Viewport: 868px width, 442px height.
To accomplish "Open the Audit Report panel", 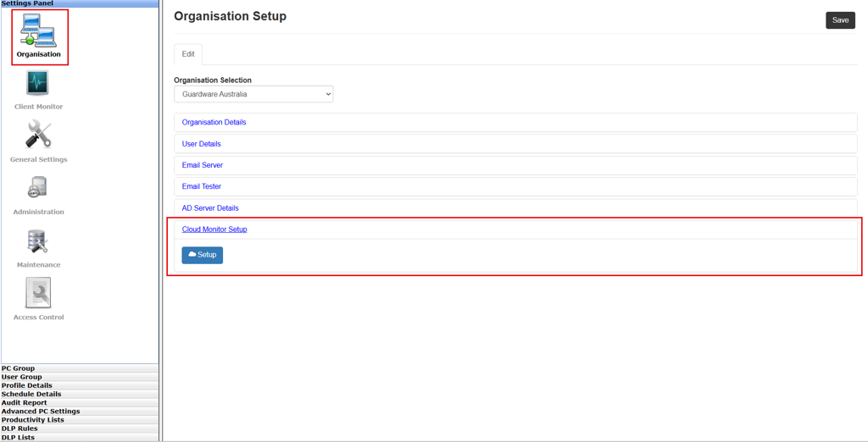I will click(x=25, y=403).
